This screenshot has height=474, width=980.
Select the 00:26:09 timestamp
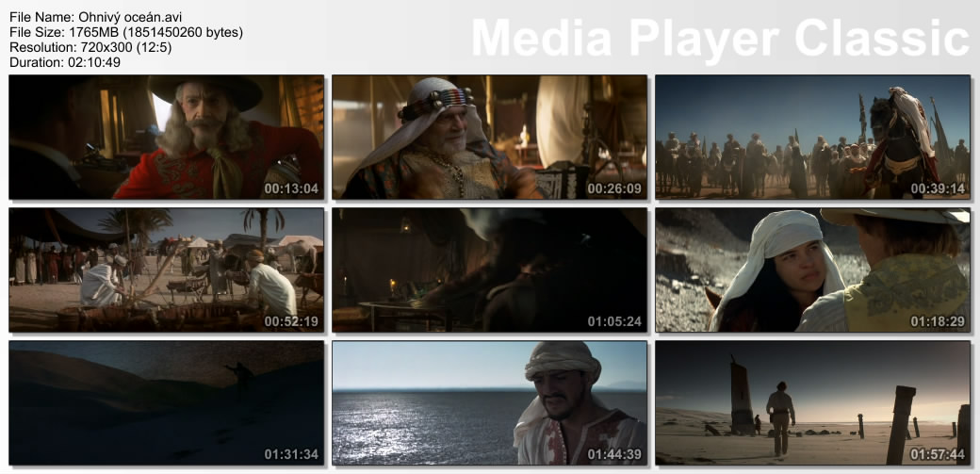[x=614, y=188]
